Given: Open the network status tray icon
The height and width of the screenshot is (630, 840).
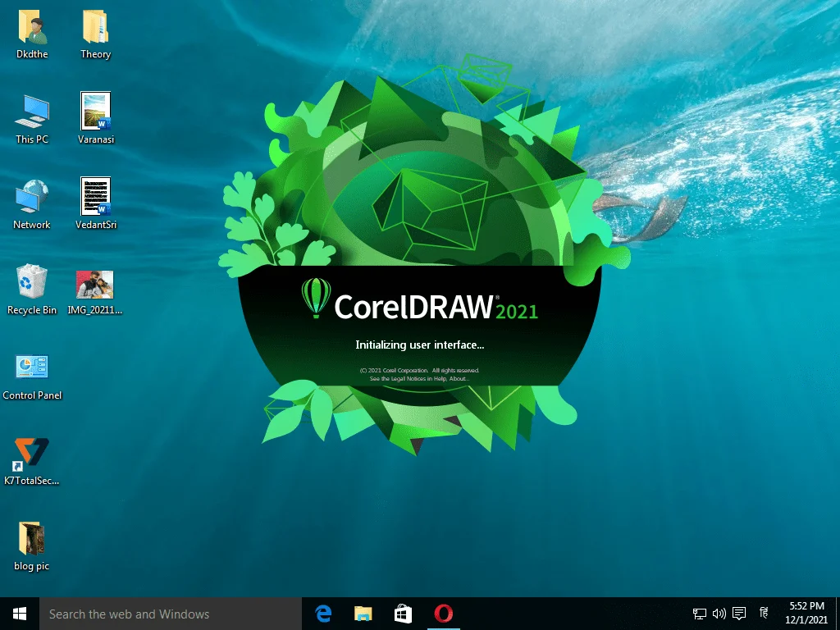Looking at the screenshot, I should tap(699, 614).
